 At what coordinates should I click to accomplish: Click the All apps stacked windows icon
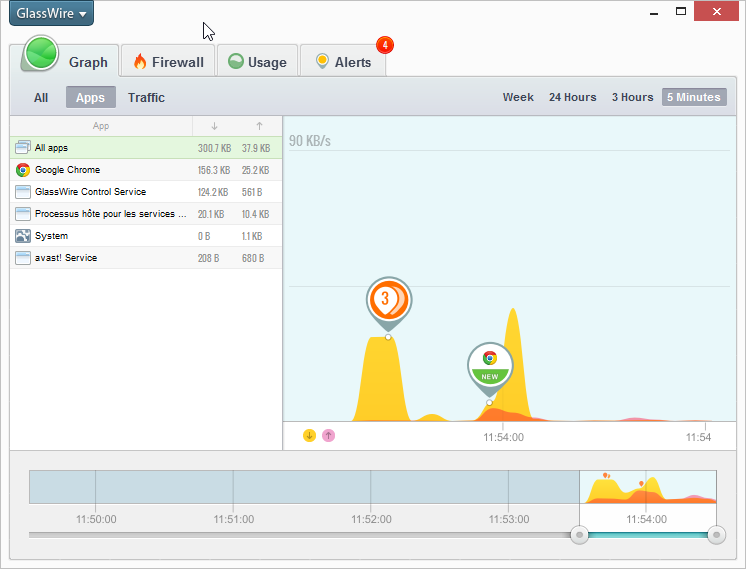click(23, 147)
